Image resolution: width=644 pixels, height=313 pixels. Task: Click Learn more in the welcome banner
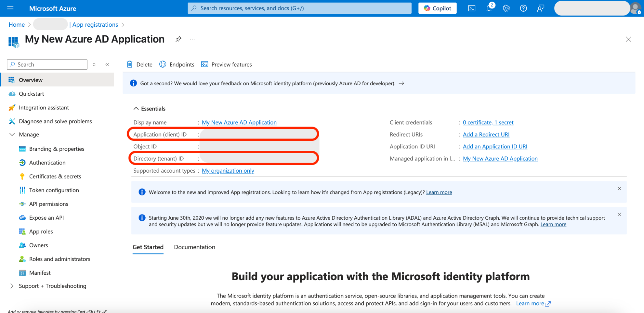[439, 192]
